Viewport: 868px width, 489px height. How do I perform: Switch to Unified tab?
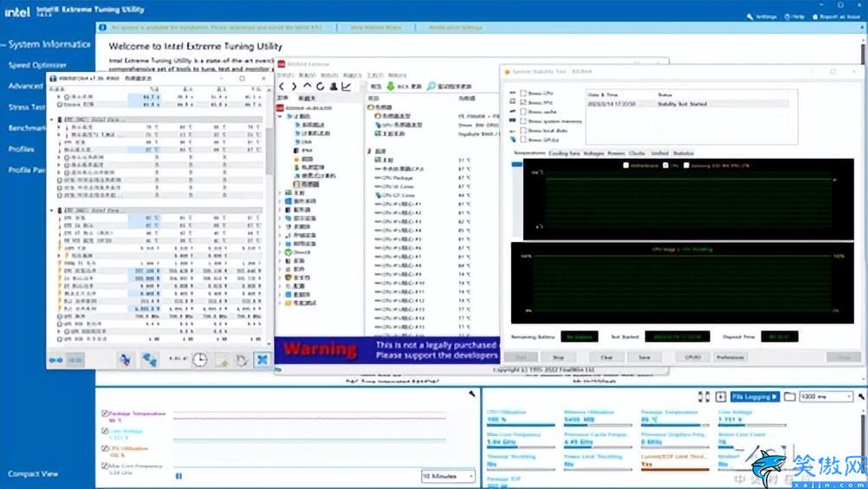659,153
